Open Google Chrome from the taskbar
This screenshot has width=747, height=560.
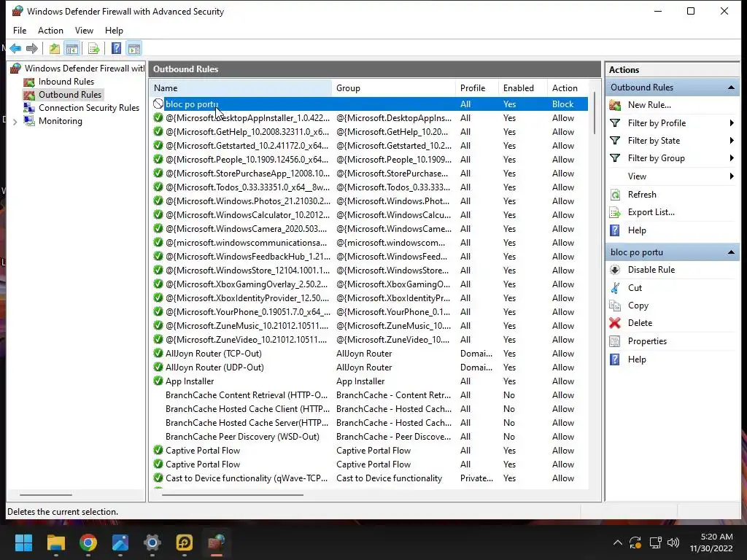tap(88, 542)
